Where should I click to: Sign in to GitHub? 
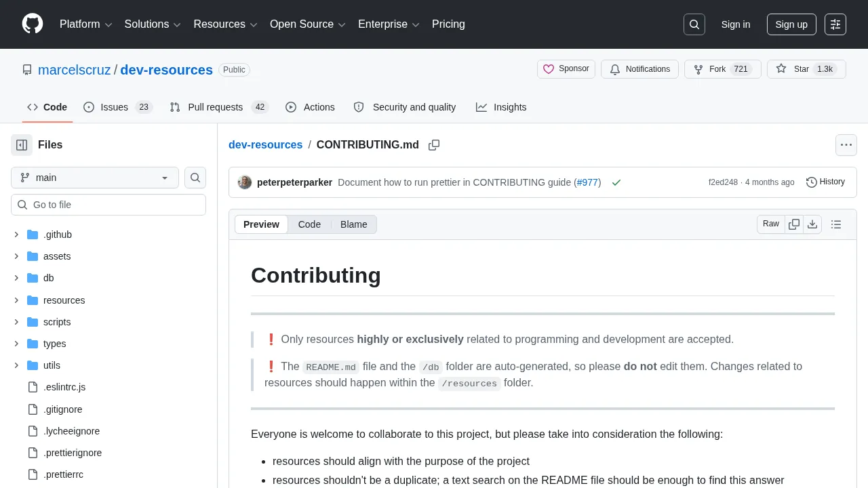(736, 24)
